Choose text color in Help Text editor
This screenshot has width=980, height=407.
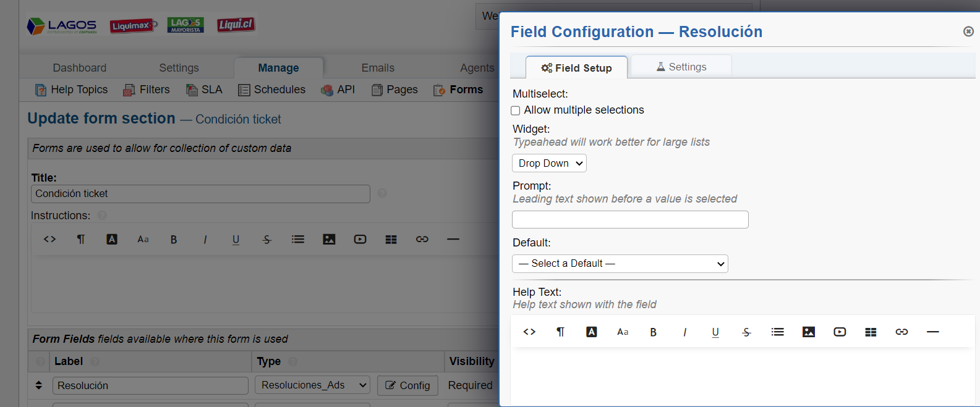(x=591, y=332)
